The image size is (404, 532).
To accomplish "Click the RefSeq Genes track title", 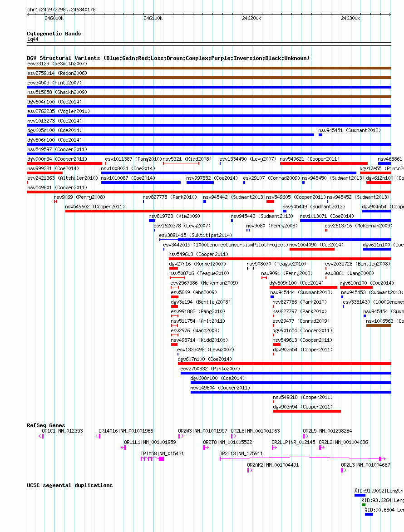I will (46, 425).
